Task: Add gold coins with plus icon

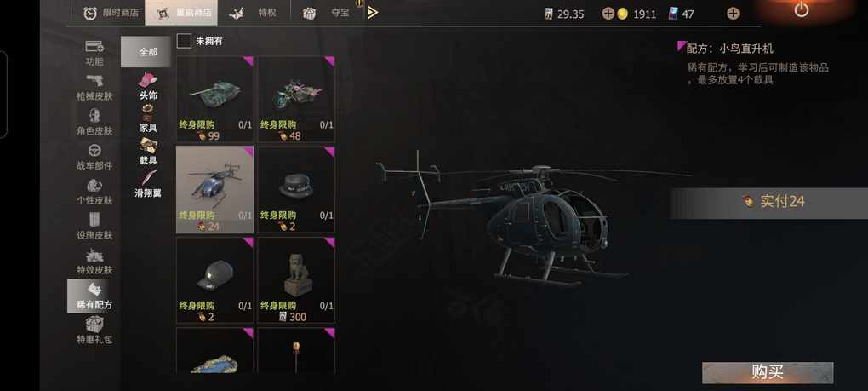Action: [608, 14]
